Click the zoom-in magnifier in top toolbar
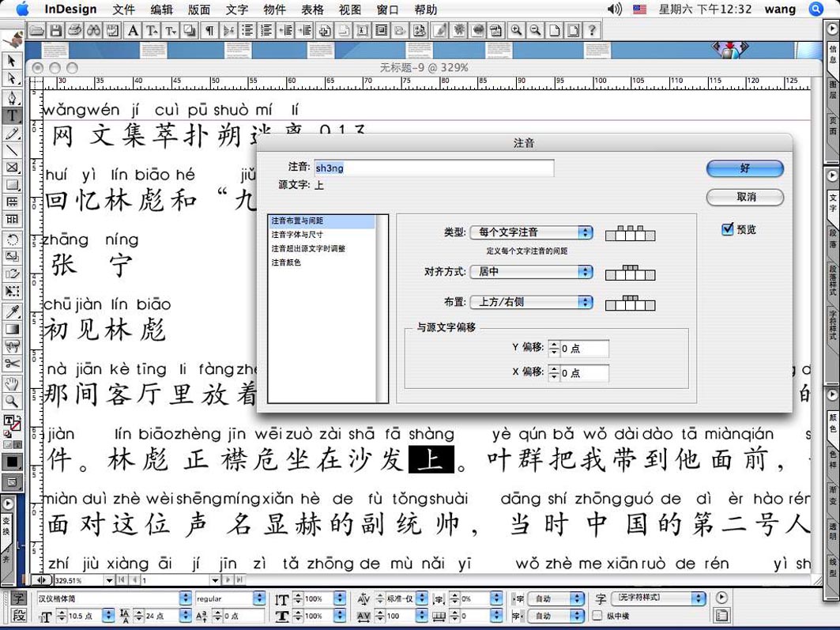The image size is (840, 630). point(517,31)
